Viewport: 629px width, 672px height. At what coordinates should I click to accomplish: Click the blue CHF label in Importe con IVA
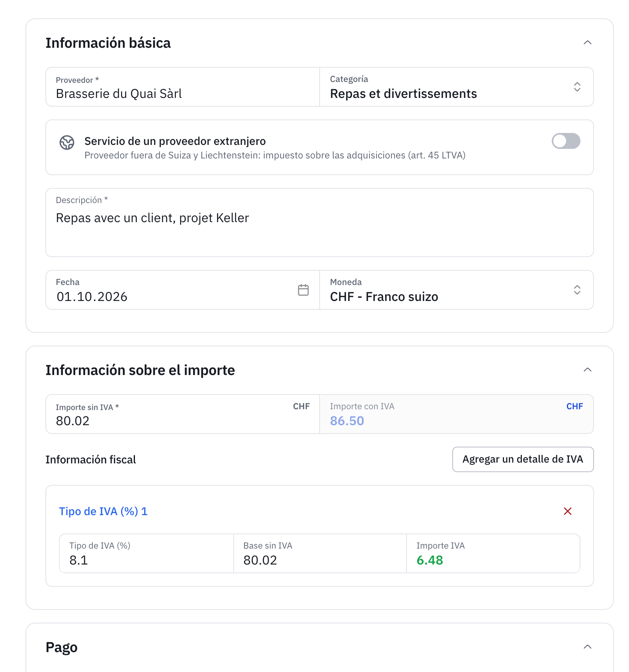[574, 406]
